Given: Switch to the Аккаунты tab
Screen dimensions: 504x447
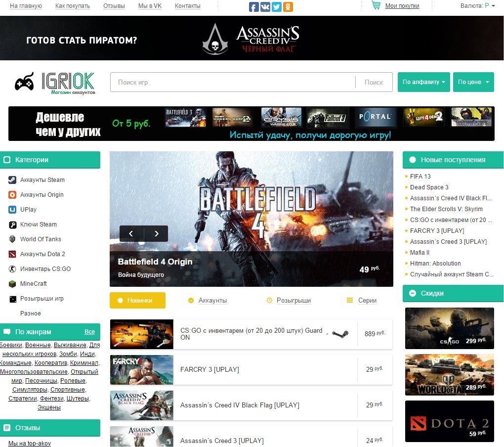Looking at the screenshot, I should coord(208,300).
